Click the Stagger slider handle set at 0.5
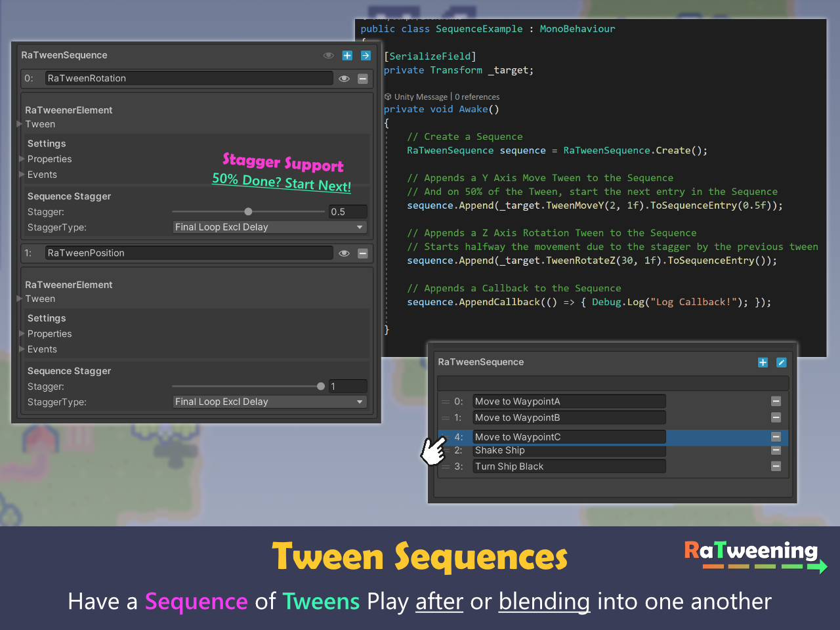The width and height of the screenshot is (840, 630). point(248,212)
